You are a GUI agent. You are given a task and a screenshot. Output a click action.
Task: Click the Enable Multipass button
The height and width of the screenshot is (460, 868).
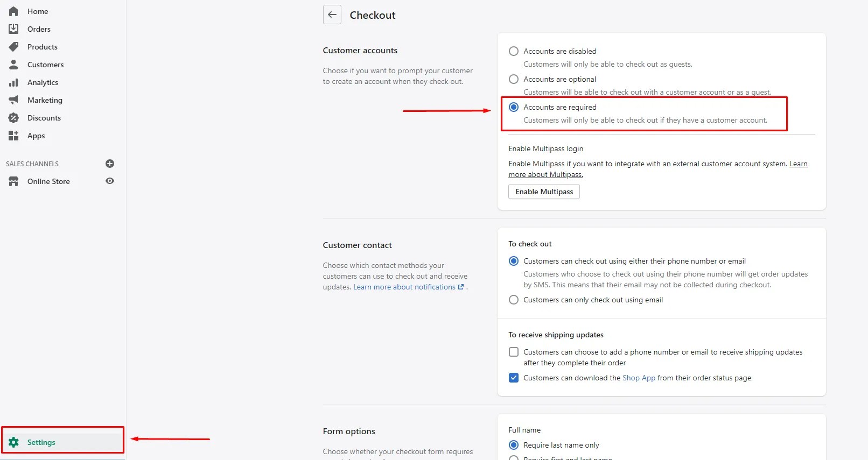544,192
